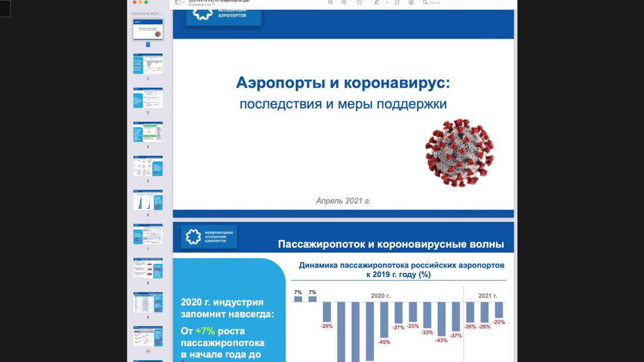This screenshot has width=644, height=362.
Task: Expand the highlight color dropdown arrow
Action: (387, 3)
